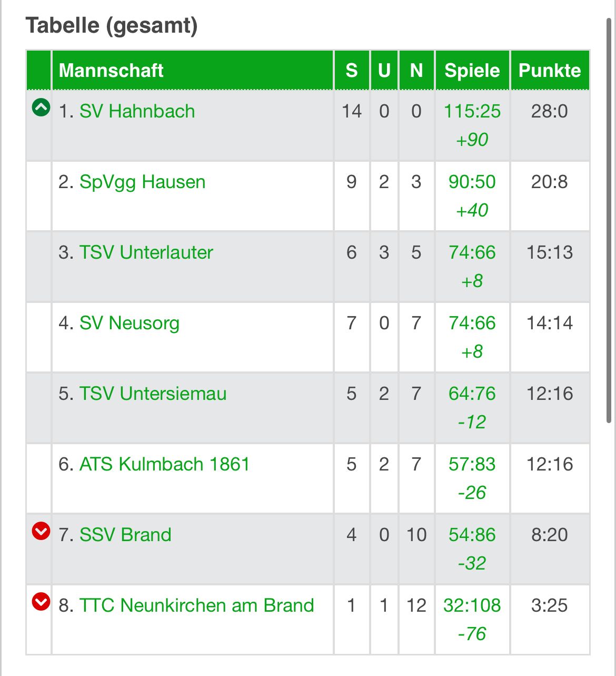Open the 90:50 games result link
This screenshot has height=676, width=616.
coord(472,182)
